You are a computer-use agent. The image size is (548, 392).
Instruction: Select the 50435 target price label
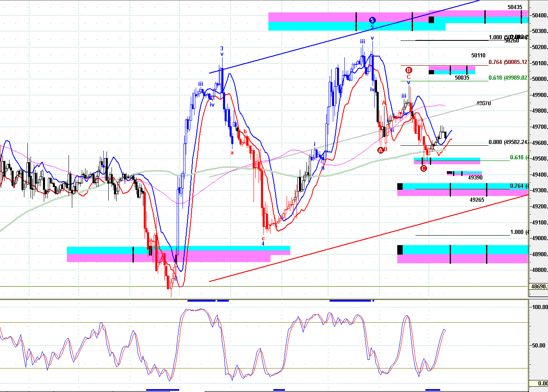pos(515,7)
